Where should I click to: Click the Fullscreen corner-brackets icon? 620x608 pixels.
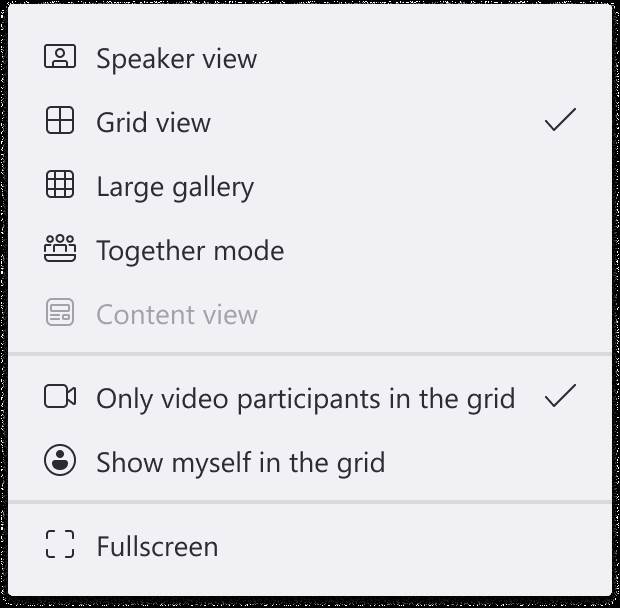[60, 546]
